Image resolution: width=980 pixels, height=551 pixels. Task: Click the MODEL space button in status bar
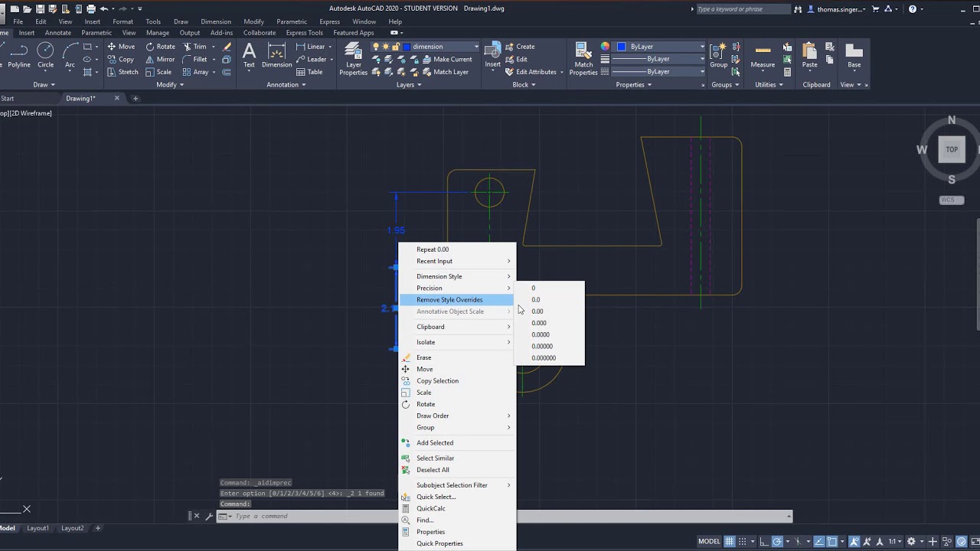709,541
